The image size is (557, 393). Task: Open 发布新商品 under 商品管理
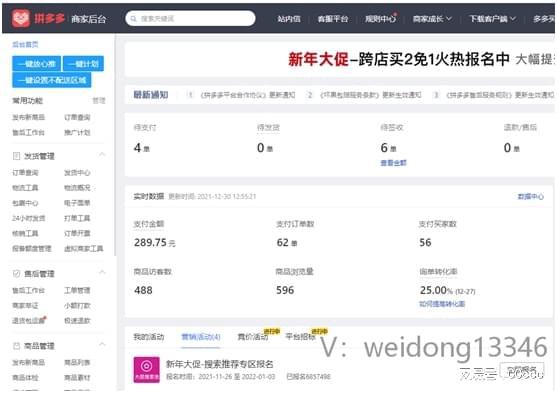pos(28,362)
